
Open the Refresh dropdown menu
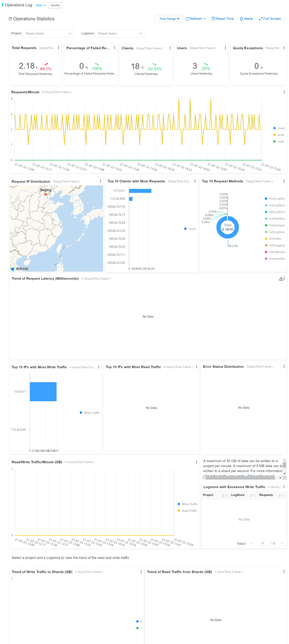tap(195, 19)
